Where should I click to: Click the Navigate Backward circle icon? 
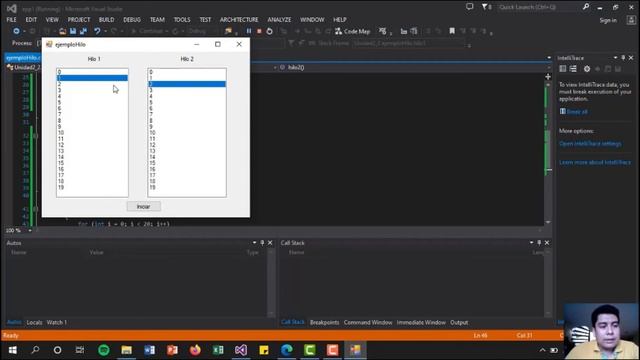[x=16, y=31]
